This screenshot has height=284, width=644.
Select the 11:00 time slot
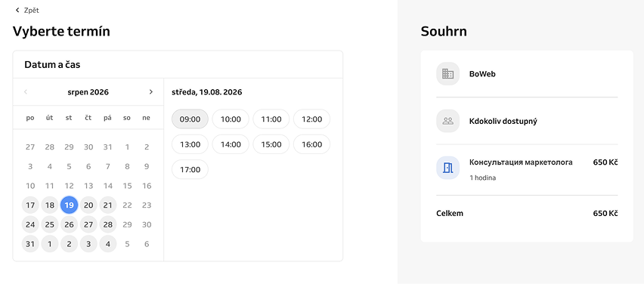[x=271, y=119]
